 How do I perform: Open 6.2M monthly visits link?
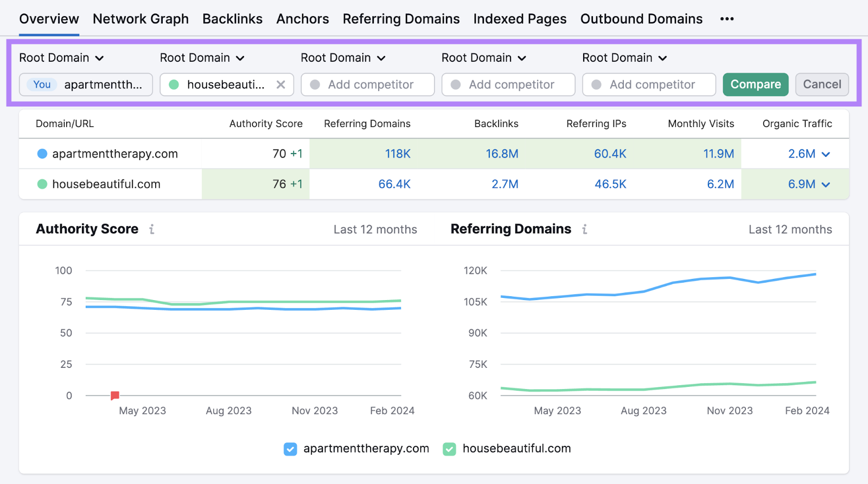point(720,184)
